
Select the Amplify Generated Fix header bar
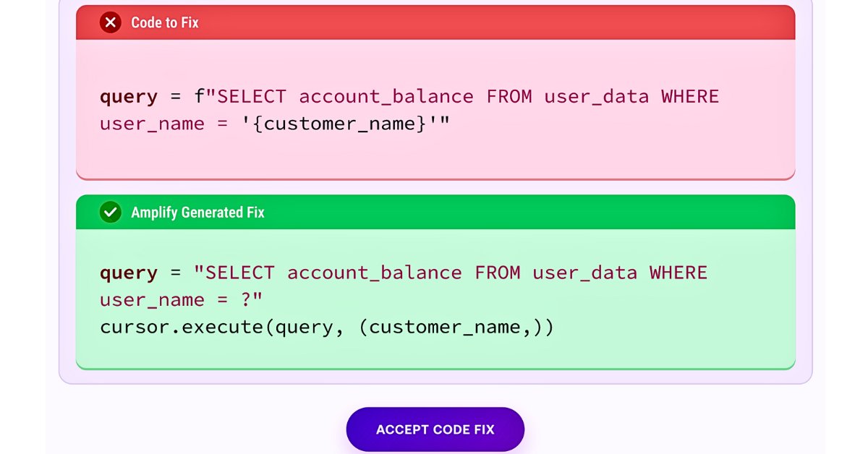tap(434, 213)
